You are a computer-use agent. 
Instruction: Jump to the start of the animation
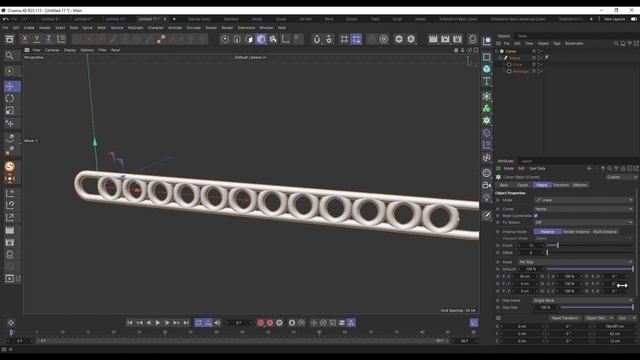point(129,323)
